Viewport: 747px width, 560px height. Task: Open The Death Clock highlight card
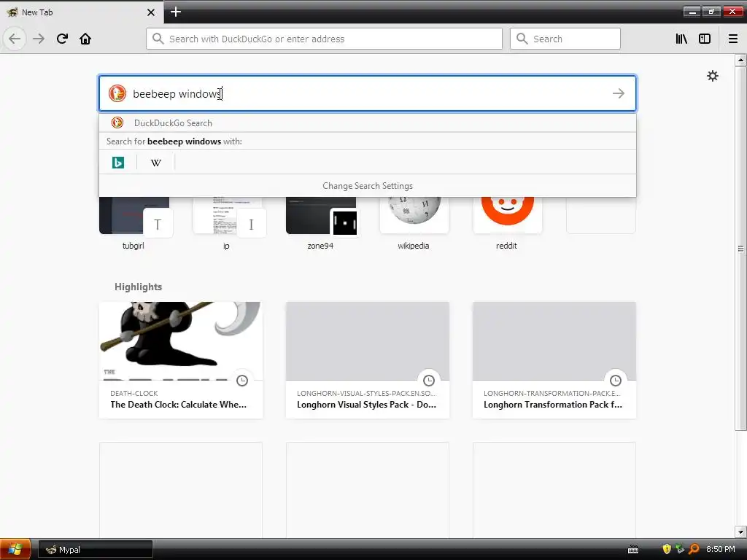181,360
